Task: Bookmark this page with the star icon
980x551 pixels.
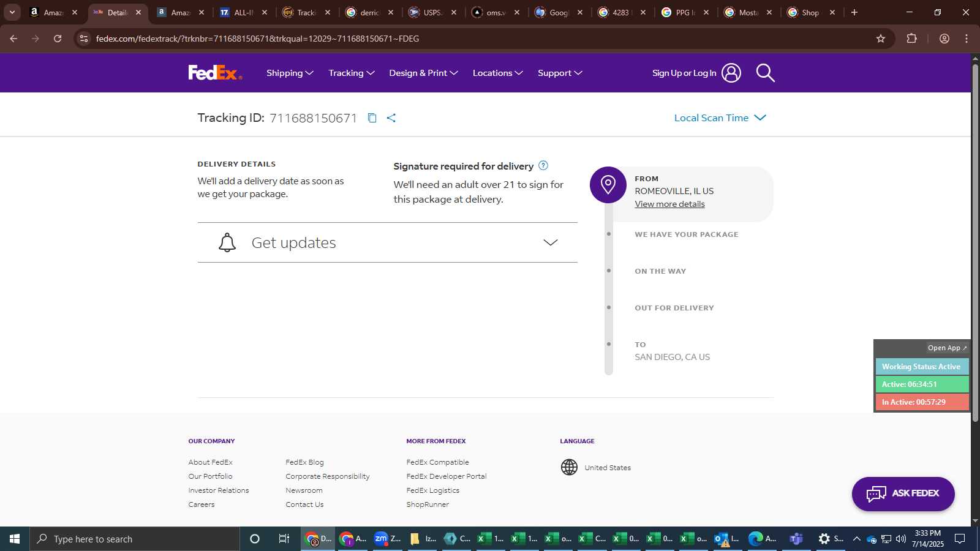Action: [x=880, y=39]
